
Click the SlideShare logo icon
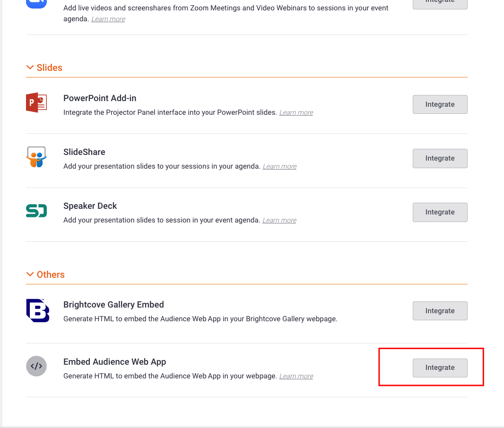click(x=36, y=157)
